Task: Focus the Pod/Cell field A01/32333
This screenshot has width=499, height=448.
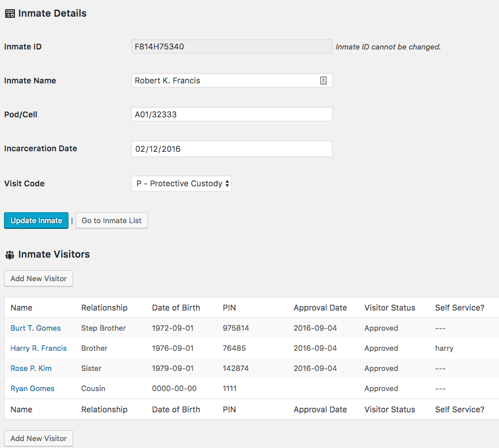Action: 232,114
